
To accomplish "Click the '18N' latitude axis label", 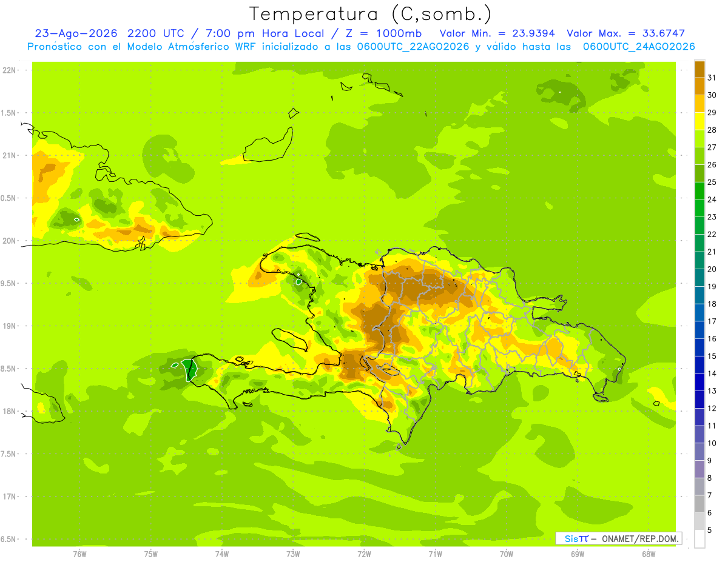I will tap(10, 411).
